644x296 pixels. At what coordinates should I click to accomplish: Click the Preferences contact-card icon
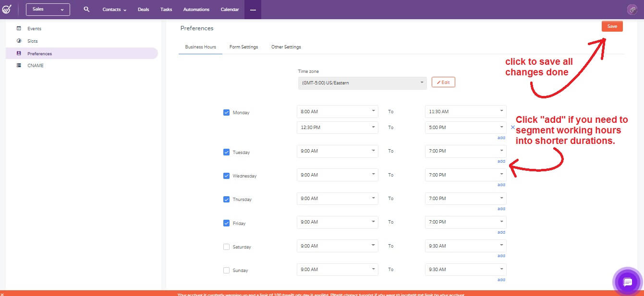click(x=18, y=53)
